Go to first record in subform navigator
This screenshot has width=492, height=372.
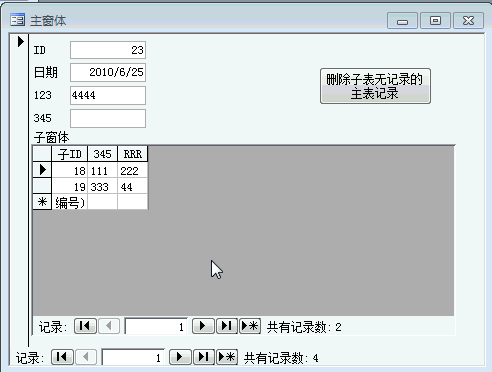click(85, 326)
